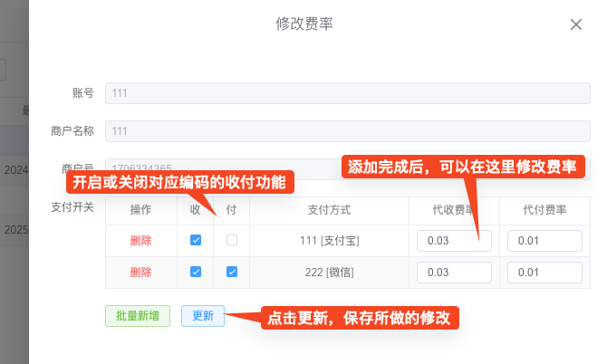The width and height of the screenshot is (607, 364).
Task: Select the 222 [微信] payment cell
Action: 329,273
